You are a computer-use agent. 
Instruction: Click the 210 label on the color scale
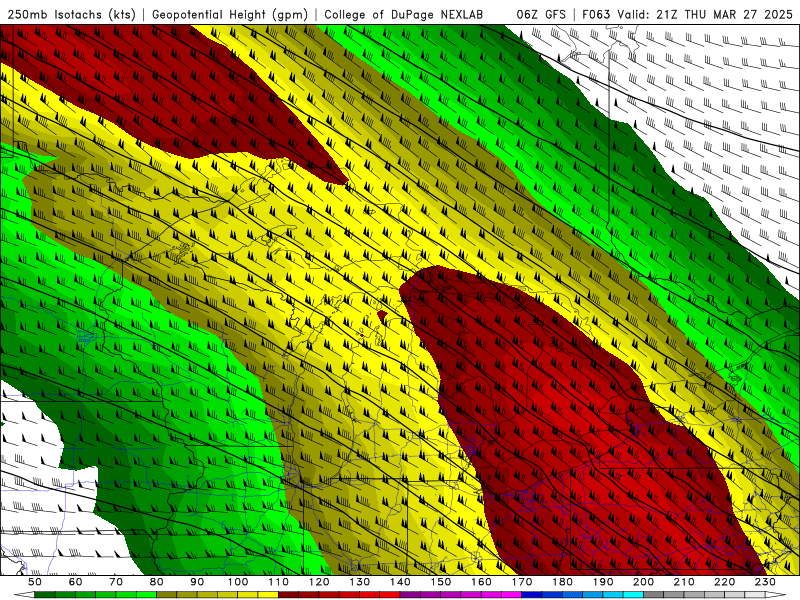(x=684, y=582)
